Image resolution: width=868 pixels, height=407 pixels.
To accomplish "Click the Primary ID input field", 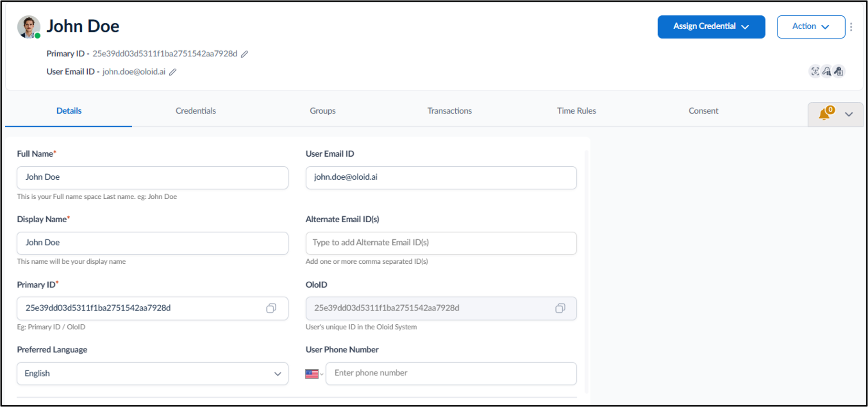I will point(153,309).
